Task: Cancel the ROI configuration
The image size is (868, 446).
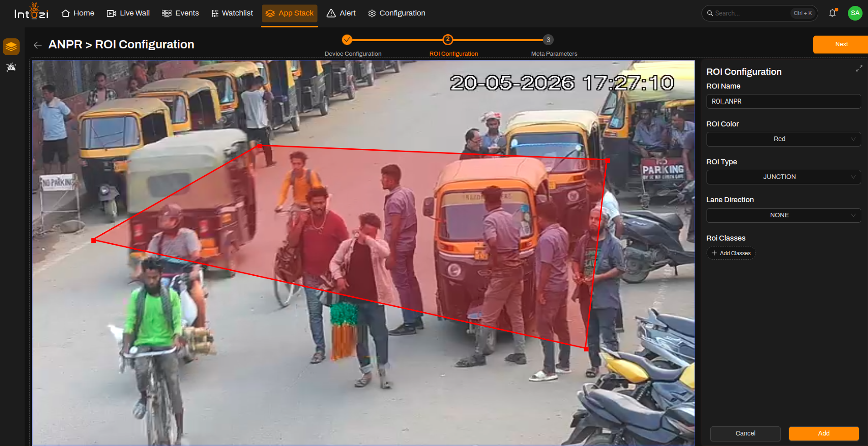Action: pos(745,433)
